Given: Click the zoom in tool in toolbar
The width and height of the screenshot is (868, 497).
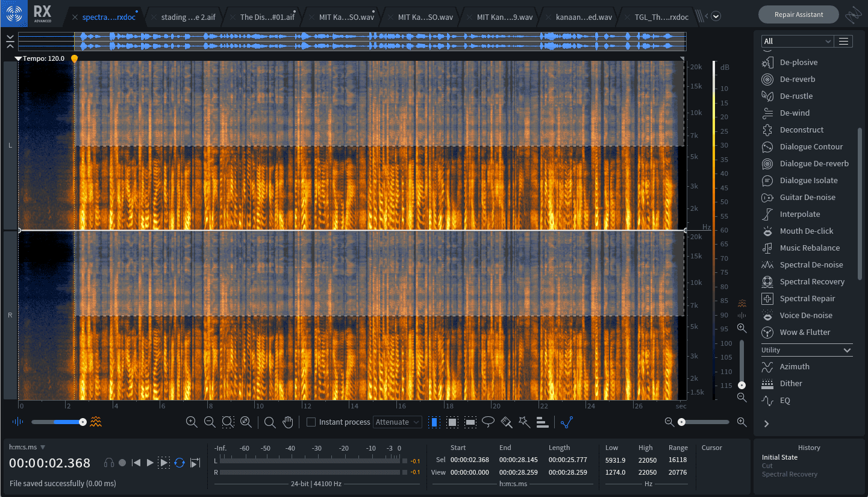Looking at the screenshot, I should click(x=192, y=422).
